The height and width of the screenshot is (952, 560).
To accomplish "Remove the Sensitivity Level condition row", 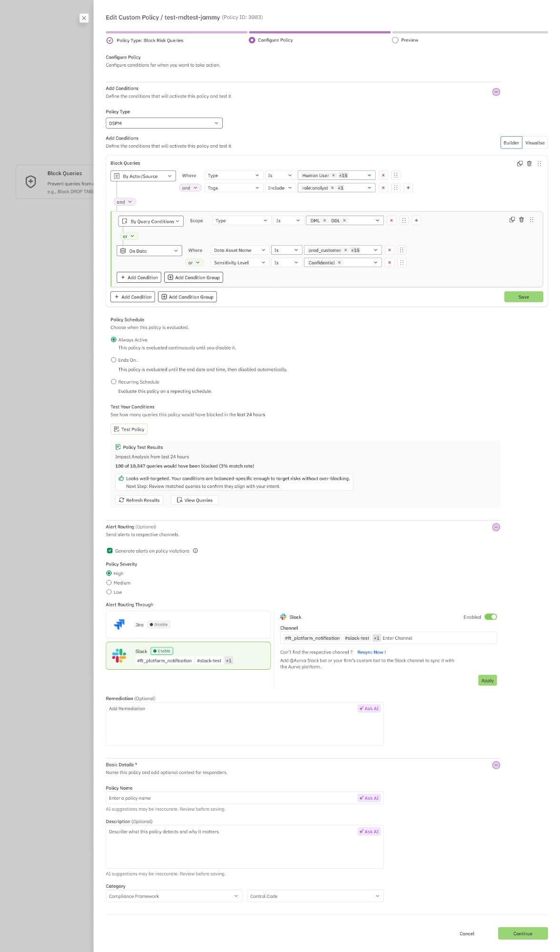I will 389,263.
